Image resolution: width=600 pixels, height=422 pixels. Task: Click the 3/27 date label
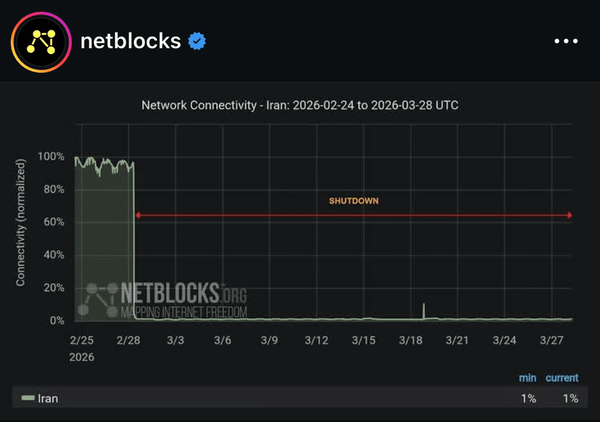coord(551,340)
